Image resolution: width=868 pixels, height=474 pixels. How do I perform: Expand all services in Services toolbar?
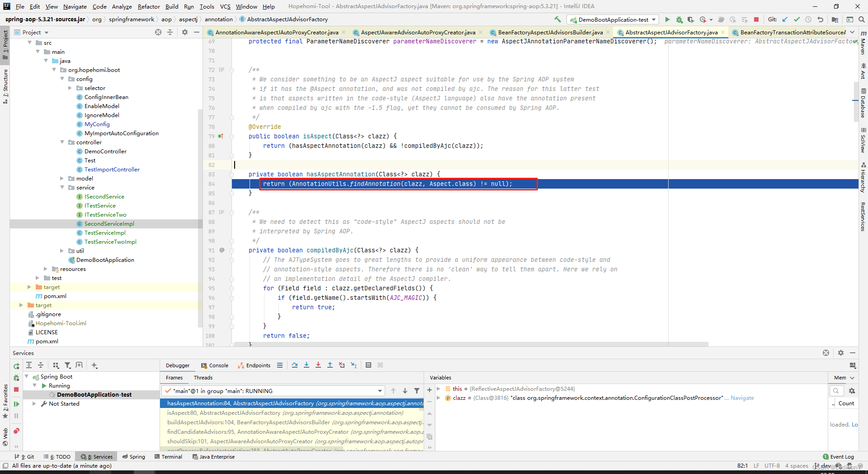click(x=29, y=365)
